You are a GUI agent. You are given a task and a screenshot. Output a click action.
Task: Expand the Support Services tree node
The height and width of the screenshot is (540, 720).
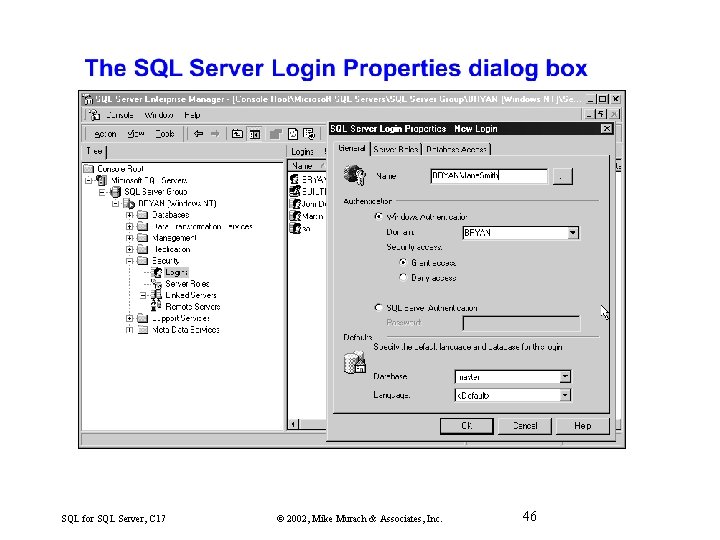(129, 318)
